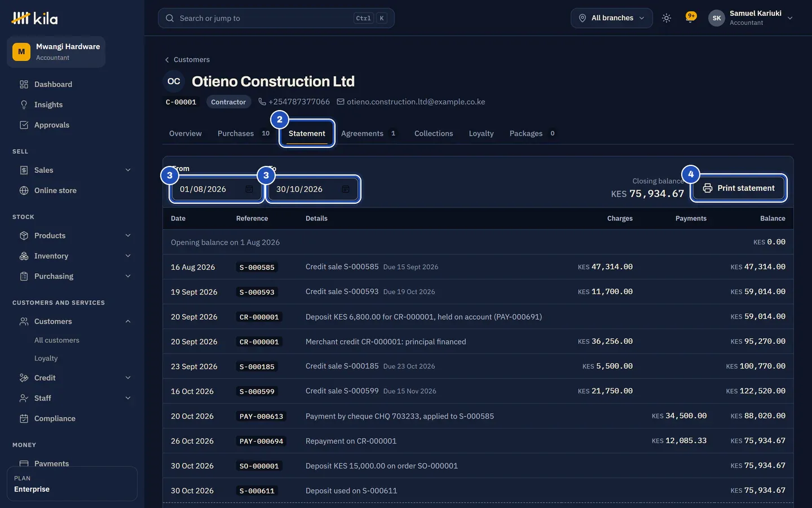Image resolution: width=812 pixels, height=508 pixels.
Task: Click the Kila logo
Action: pos(34,18)
